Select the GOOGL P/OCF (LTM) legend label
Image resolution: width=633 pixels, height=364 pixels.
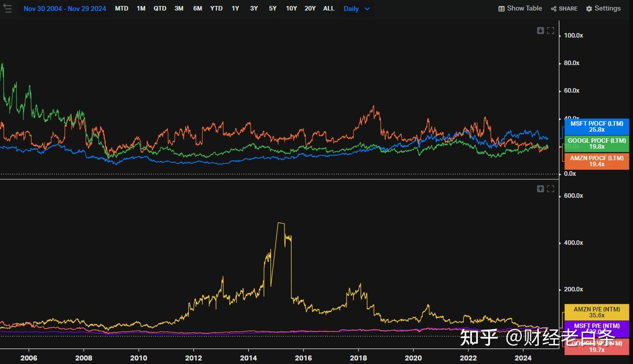coord(597,144)
